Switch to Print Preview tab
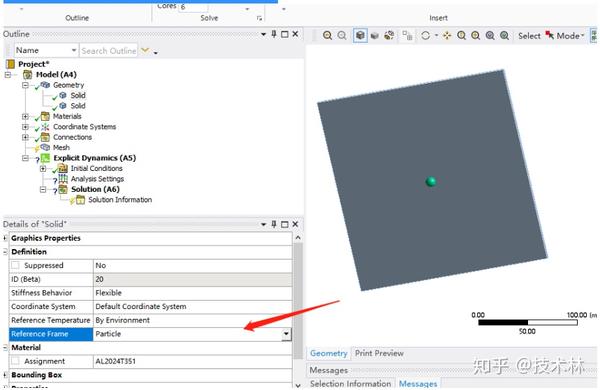The image size is (600, 390). click(379, 353)
